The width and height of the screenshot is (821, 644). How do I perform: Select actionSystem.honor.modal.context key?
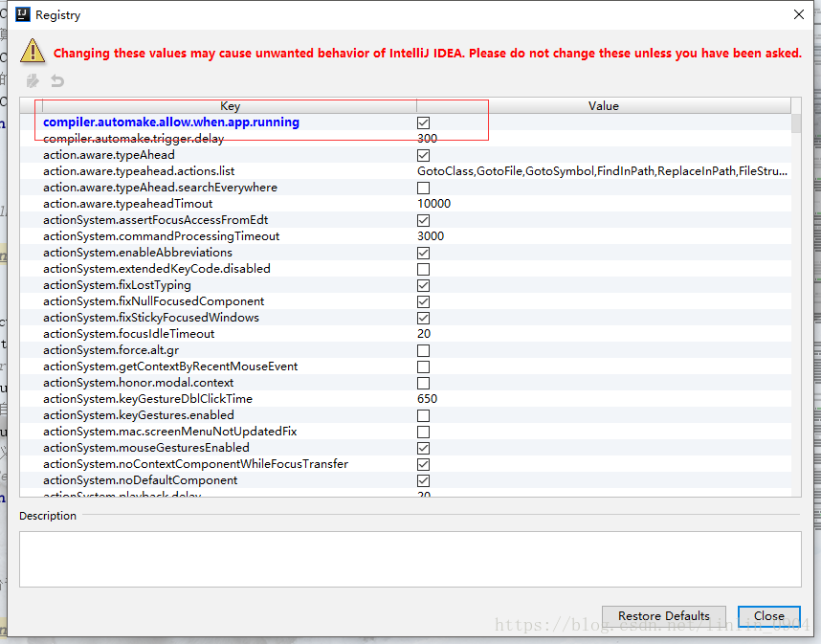coord(138,382)
